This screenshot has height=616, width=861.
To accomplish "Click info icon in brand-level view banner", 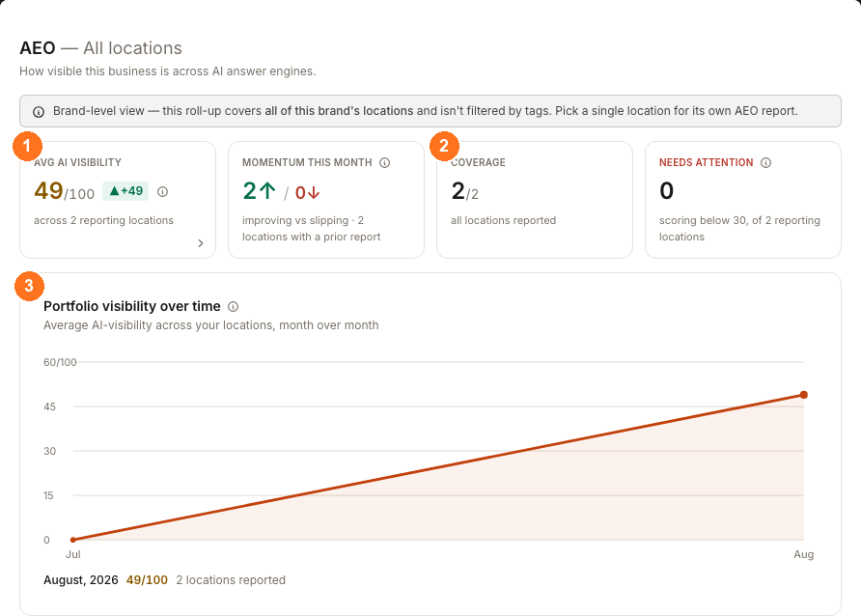I will (x=39, y=112).
